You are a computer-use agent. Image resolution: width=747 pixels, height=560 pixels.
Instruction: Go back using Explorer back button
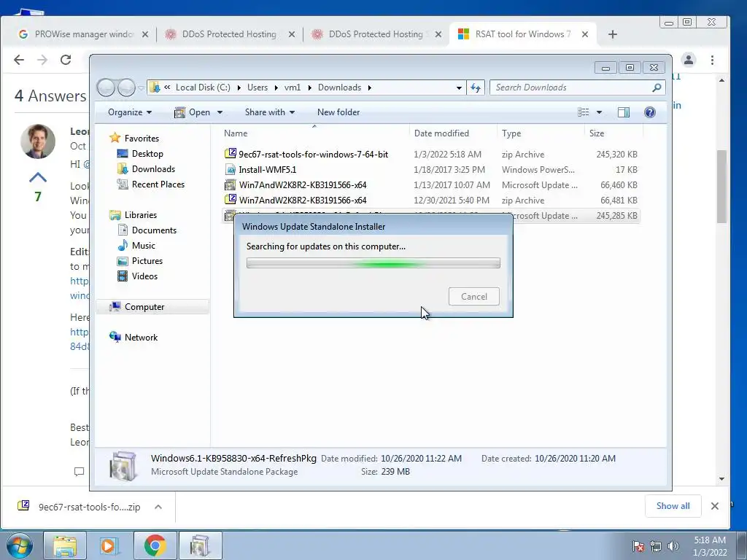[x=106, y=87]
